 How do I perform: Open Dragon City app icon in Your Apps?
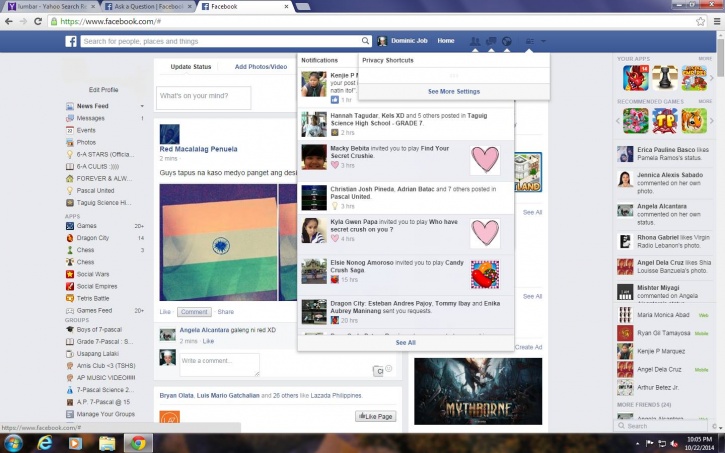636,78
